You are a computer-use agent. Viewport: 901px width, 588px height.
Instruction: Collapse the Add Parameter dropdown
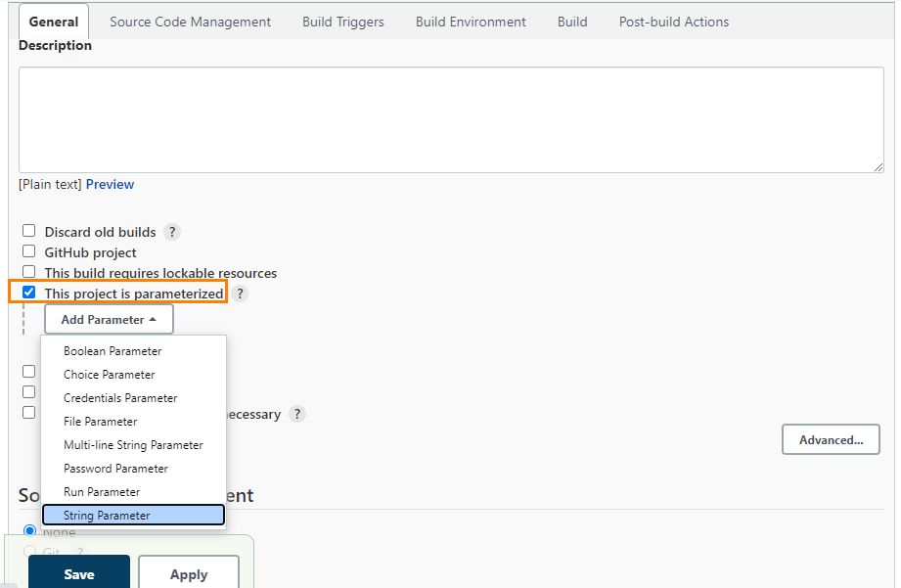108,319
